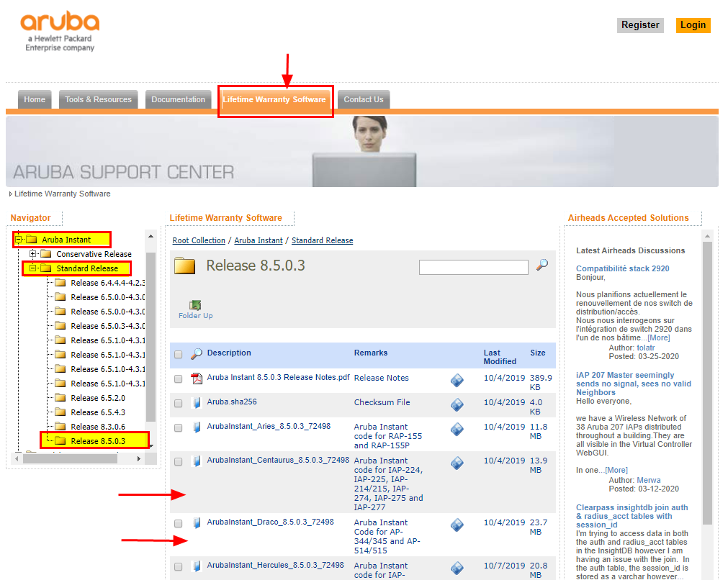Click blue download icon in Hercules row
The height and width of the screenshot is (580, 728).
pos(457,568)
